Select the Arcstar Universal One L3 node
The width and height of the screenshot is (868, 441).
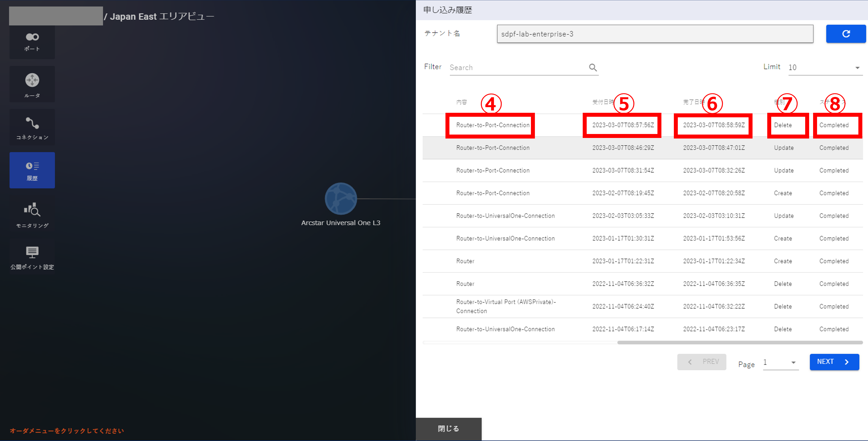[x=340, y=199]
